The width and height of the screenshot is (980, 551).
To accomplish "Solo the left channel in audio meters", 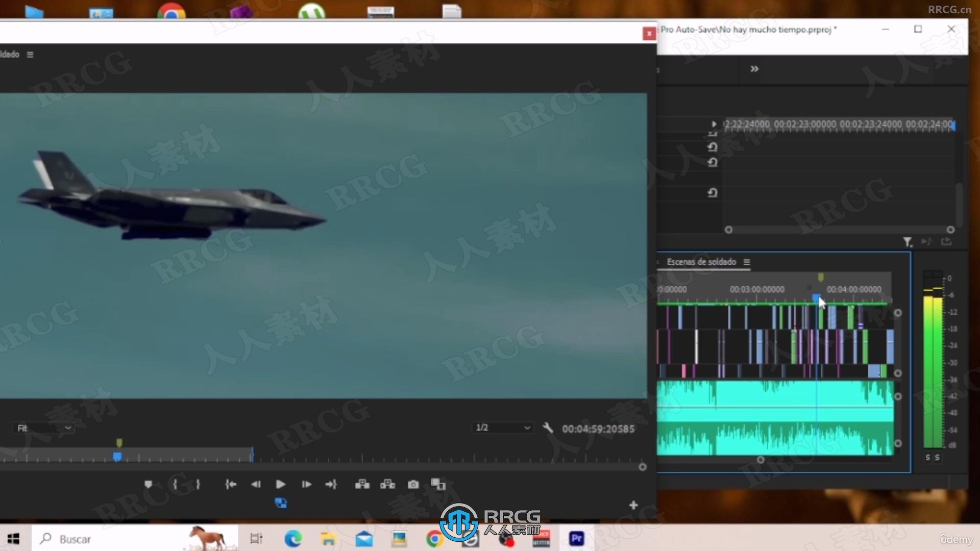I will click(928, 458).
